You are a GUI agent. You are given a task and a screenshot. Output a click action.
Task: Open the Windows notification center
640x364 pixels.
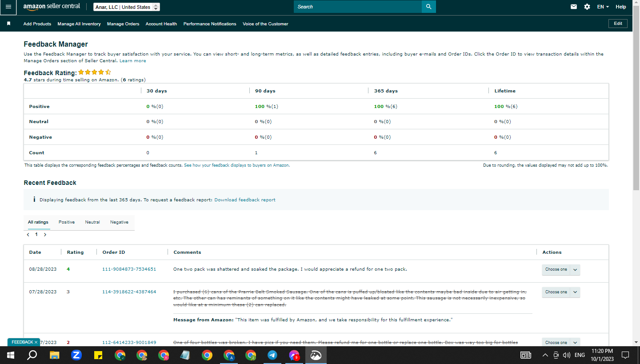tap(625, 355)
